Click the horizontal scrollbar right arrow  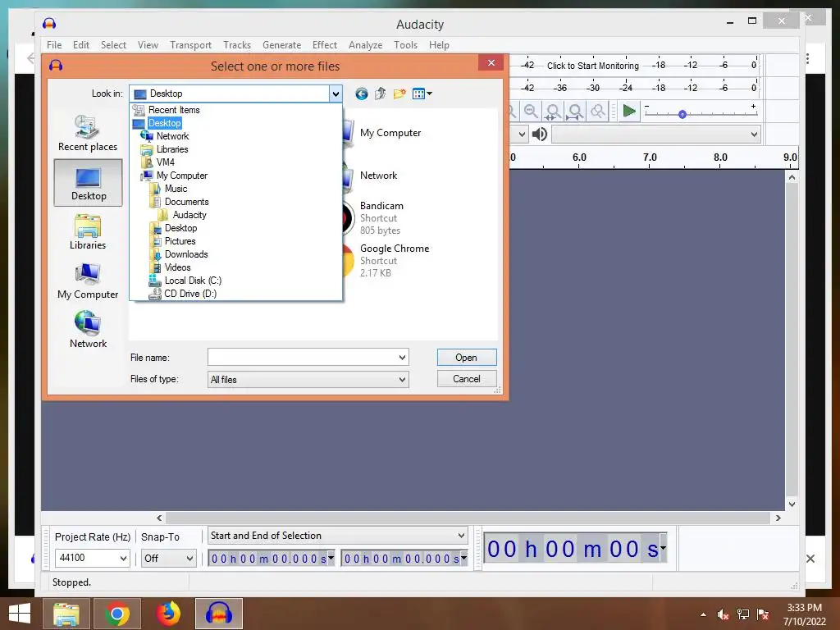(x=778, y=518)
